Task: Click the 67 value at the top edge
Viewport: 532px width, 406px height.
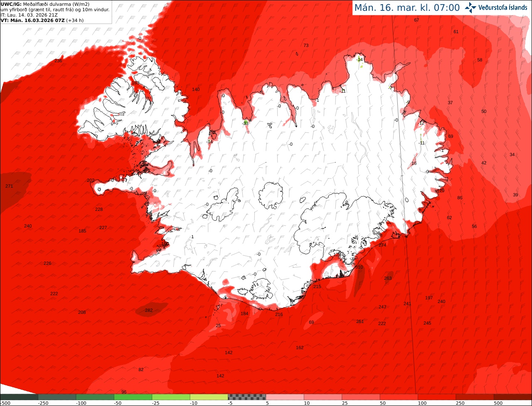Action: [x=416, y=20]
